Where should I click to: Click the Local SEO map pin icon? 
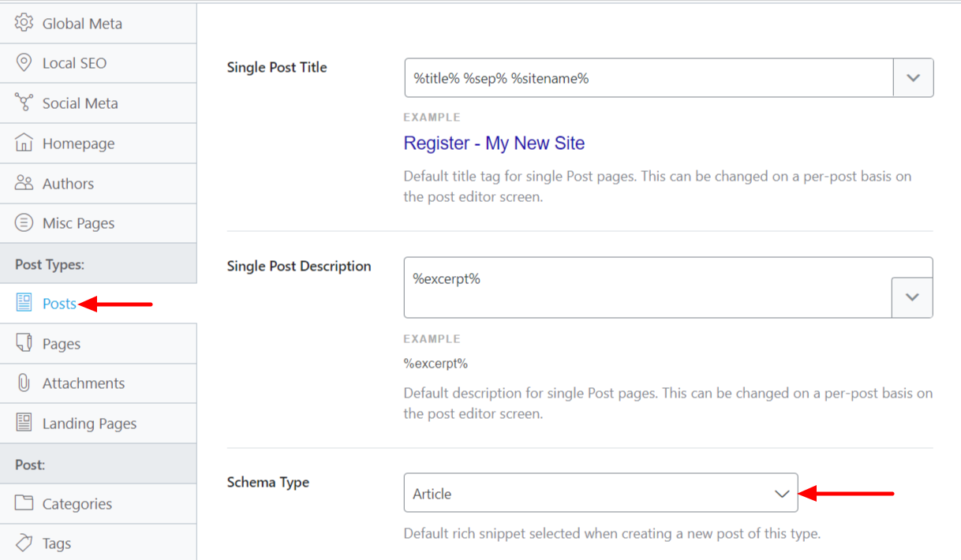24,63
